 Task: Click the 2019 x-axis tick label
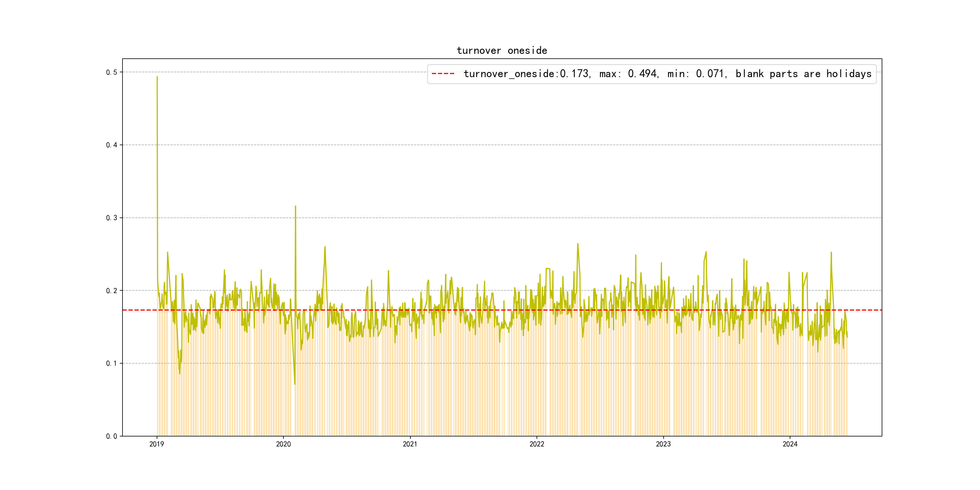pos(156,444)
